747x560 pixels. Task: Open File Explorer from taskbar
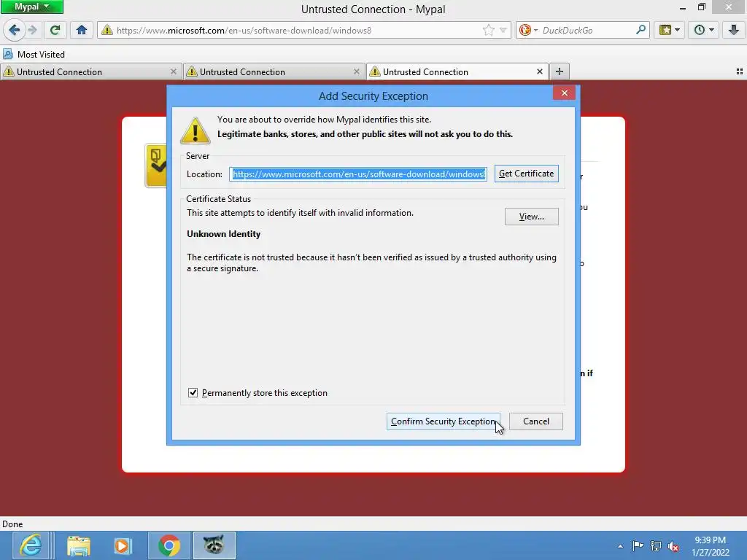click(79, 545)
